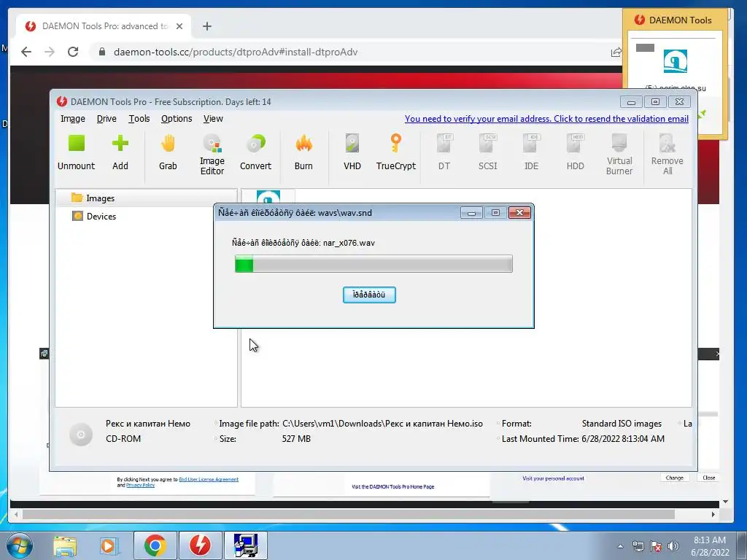Select the Burn toolbar icon

coord(303,152)
